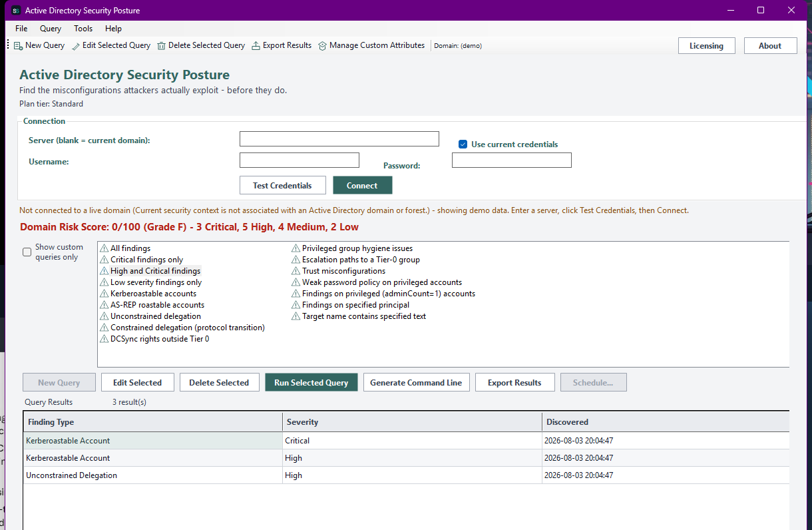Click Domain: (demo) toolbar label
This screenshot has height=530, width=812.
point(458,46)
